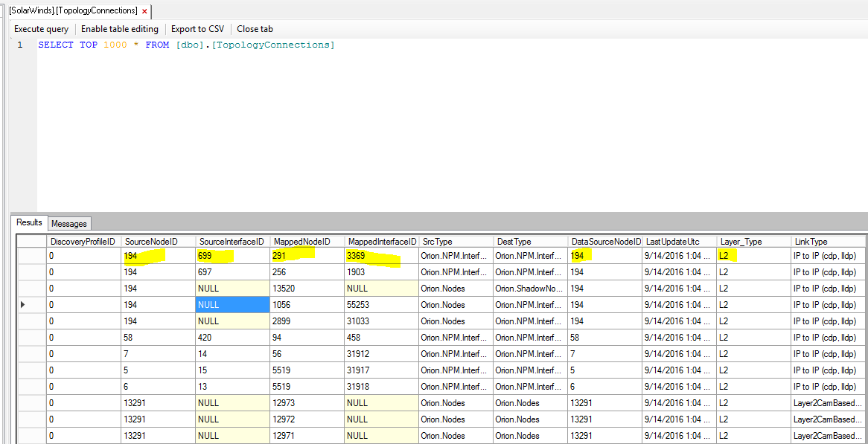Click the MappedInterfaceID column header
Screen dimensions: 868x444
(382, 242)
